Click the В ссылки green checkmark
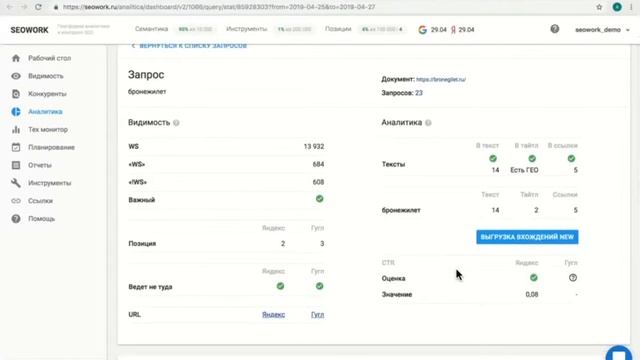 point(571,158)
